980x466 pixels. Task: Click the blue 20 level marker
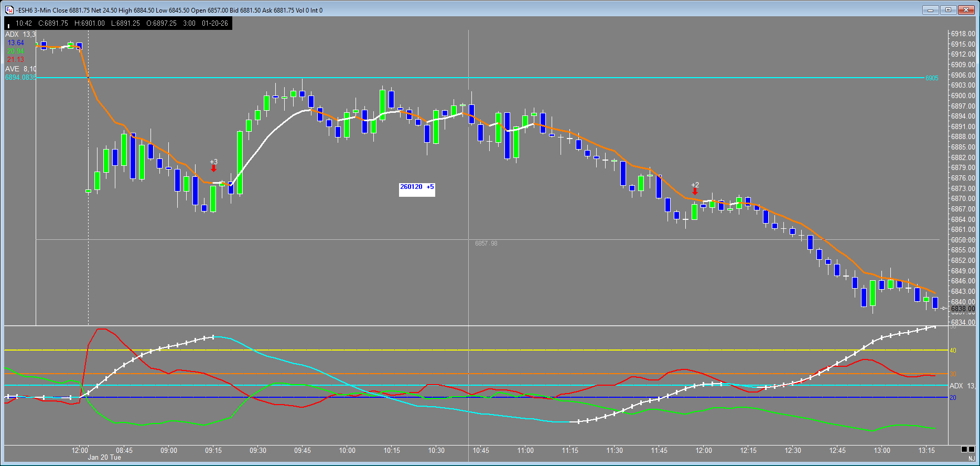pos(953,398)
